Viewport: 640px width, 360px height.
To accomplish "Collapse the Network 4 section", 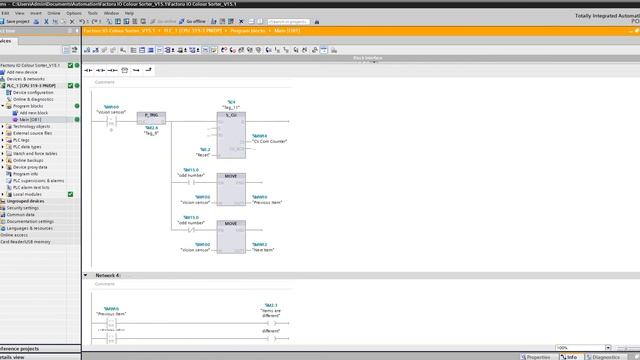I will tap(86, 276).
